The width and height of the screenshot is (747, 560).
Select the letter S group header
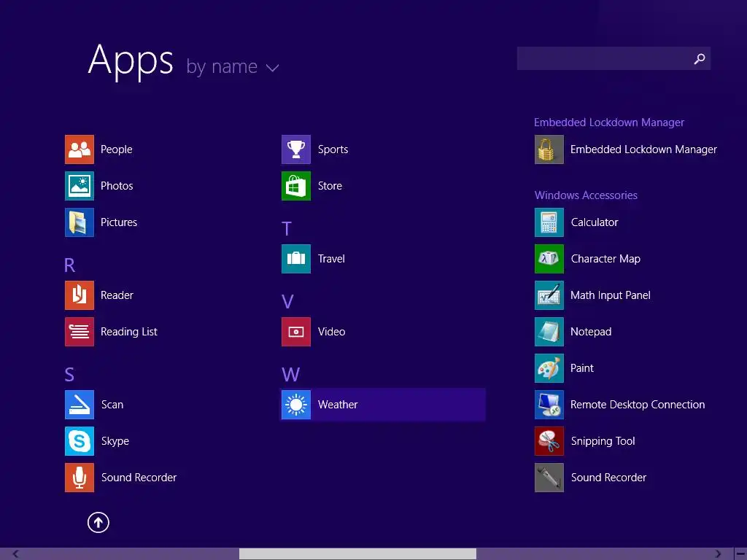tap(69, 375)
